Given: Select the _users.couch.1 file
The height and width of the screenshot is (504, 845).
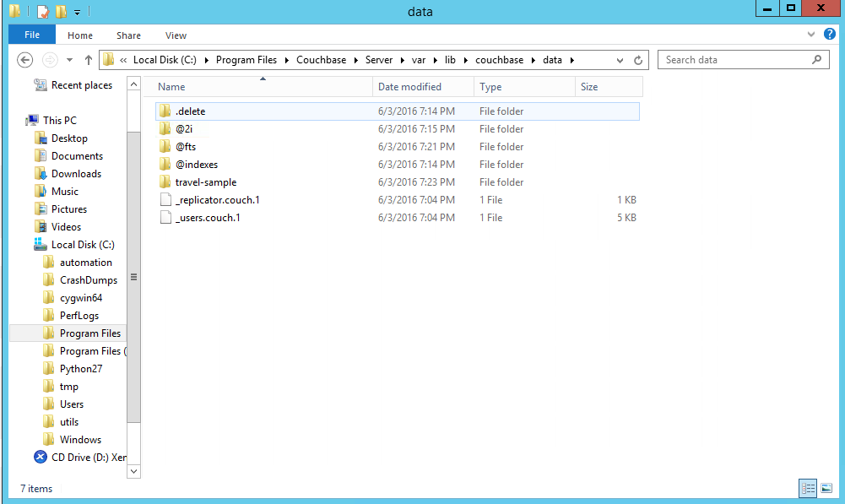Looking at the screenshot, I should [208, 218].
